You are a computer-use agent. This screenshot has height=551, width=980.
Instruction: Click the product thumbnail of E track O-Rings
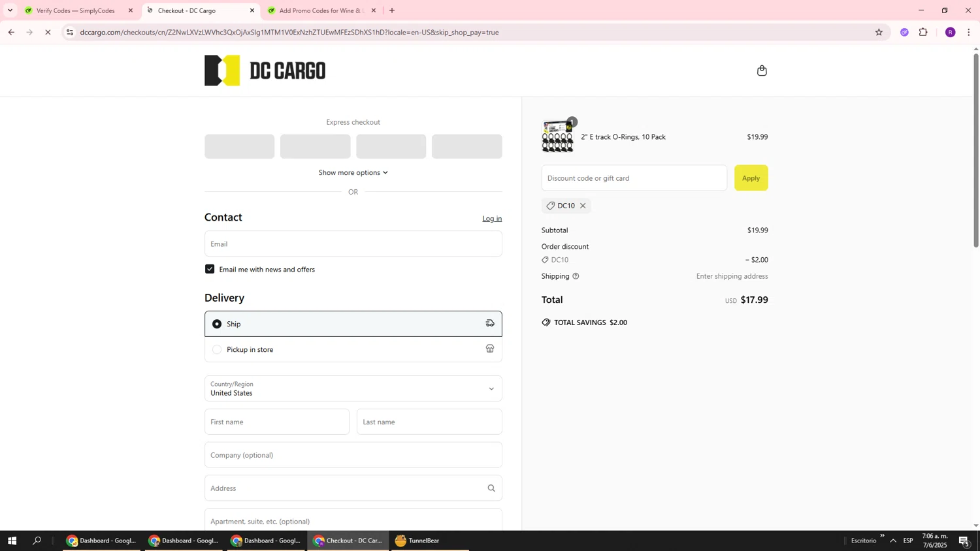pyautogui.click(x=558, y=137)
